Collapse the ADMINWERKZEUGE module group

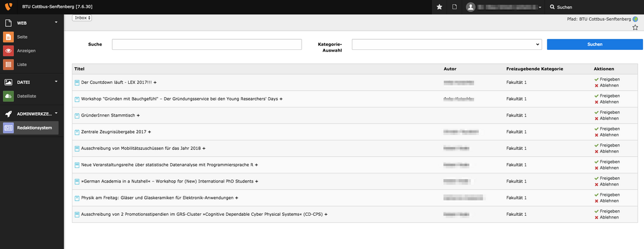[x=56, y=113]
